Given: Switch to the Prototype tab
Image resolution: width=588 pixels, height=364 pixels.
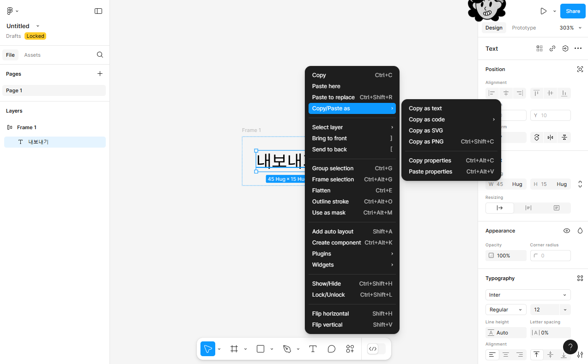Looking at the screenshot, I should pyautogui.click(x=524, y=28).
